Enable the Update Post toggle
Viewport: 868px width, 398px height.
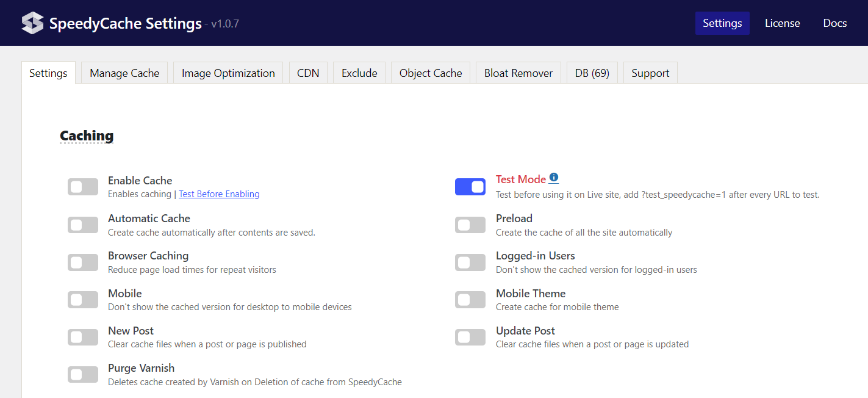click(470, 337)
